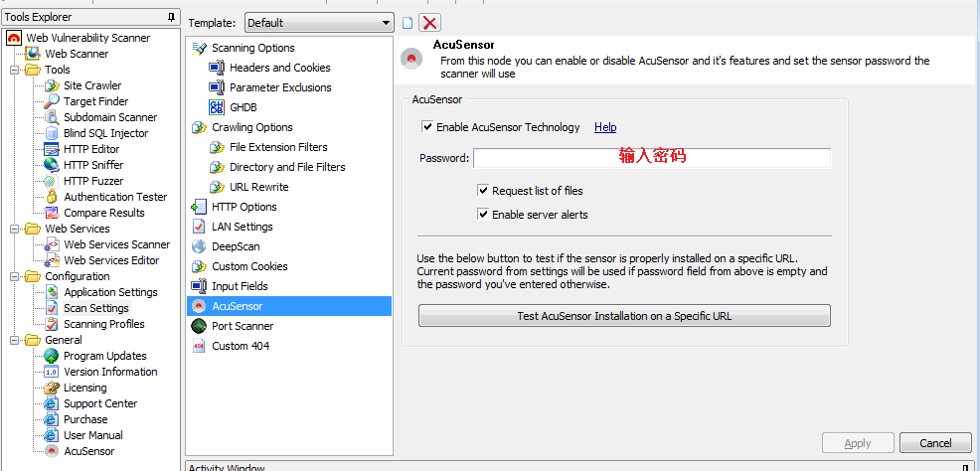Open Custom Cookies settings
Screen dimensions: 980x471
click(250, 266)
